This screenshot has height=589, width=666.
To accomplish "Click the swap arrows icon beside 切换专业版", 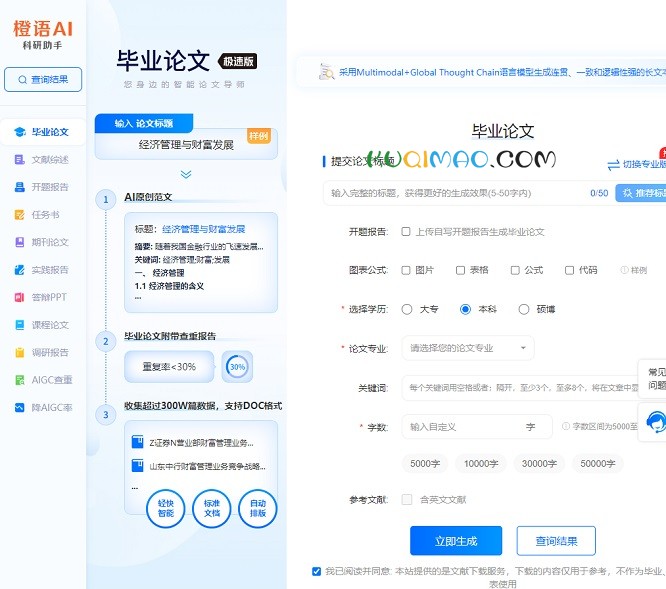I will click(x=613, y=165).
